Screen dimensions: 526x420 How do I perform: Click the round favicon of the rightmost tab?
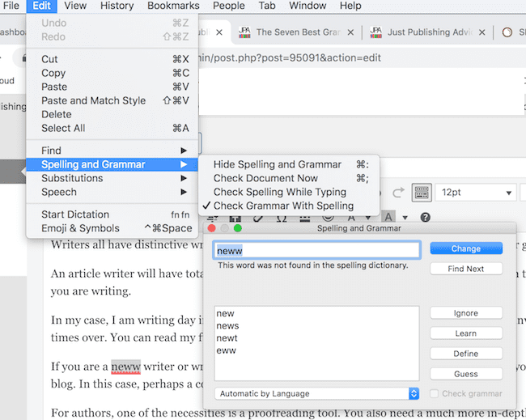coord(507,32)
